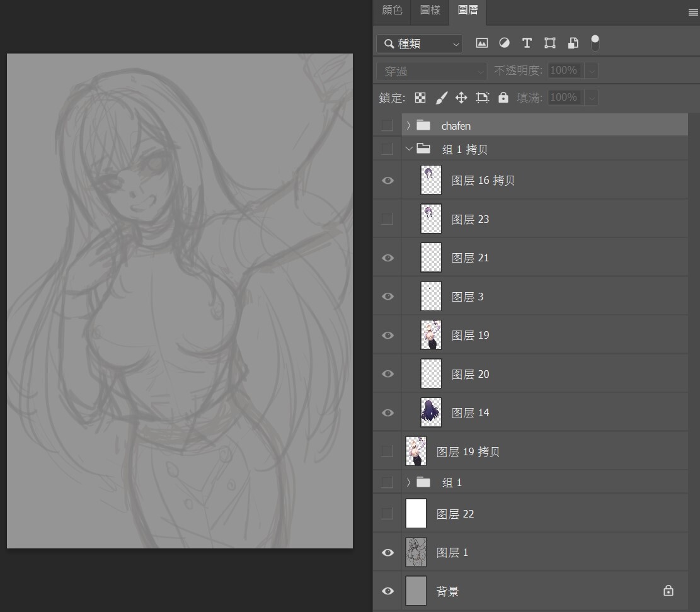Image resolution: width=700 pixels, height=612 pixels.
Task: Click lock transparent pixels icon
Action: [x=420, y=98]
